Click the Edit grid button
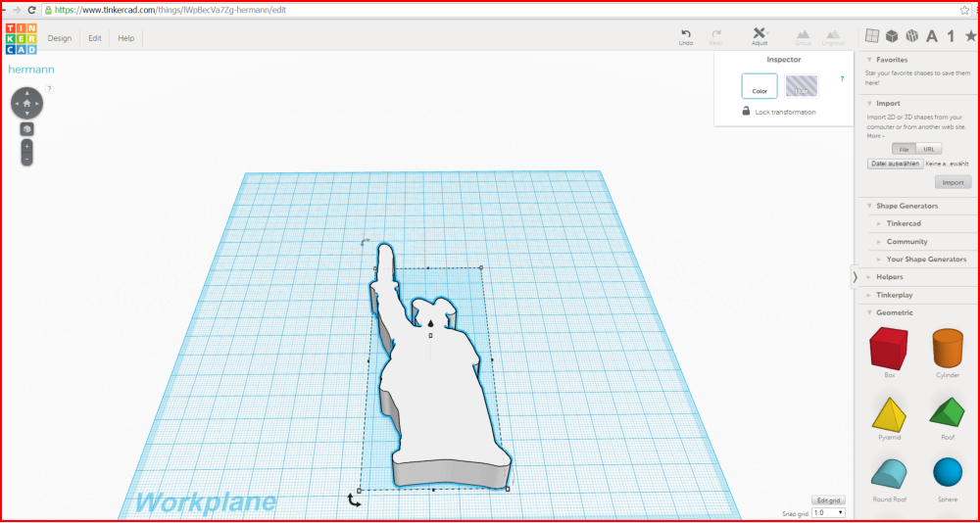 (828, 500)
